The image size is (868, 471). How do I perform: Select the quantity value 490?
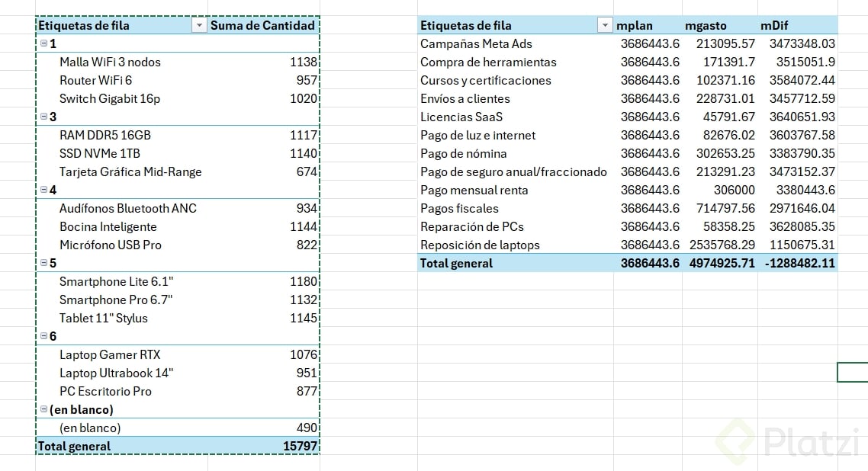pos(307,428)
